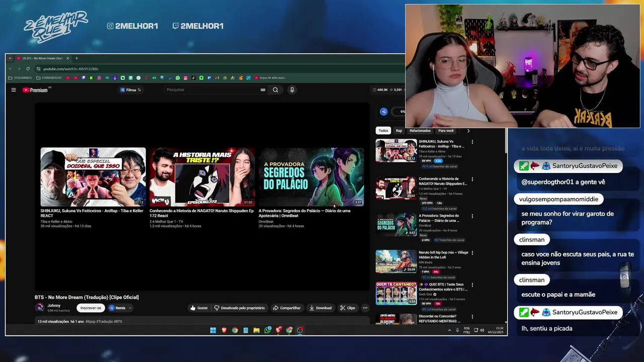Click the Download button

320,308
